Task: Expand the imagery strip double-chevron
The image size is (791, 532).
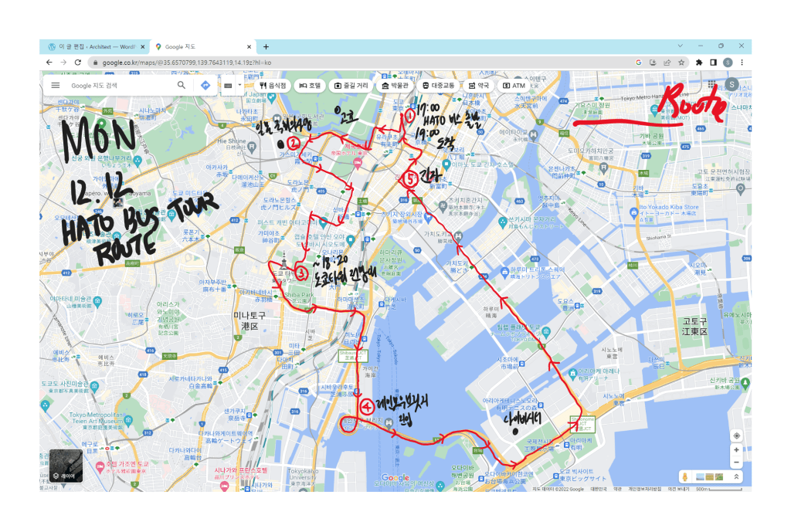Action: pyautogui.click(x=737, y=476)
